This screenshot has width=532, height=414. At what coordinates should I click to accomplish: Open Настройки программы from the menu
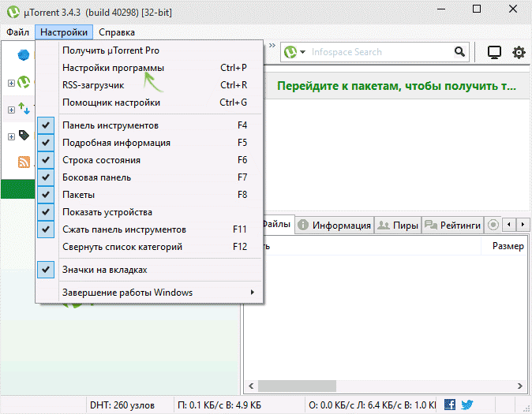click(149, 68)
